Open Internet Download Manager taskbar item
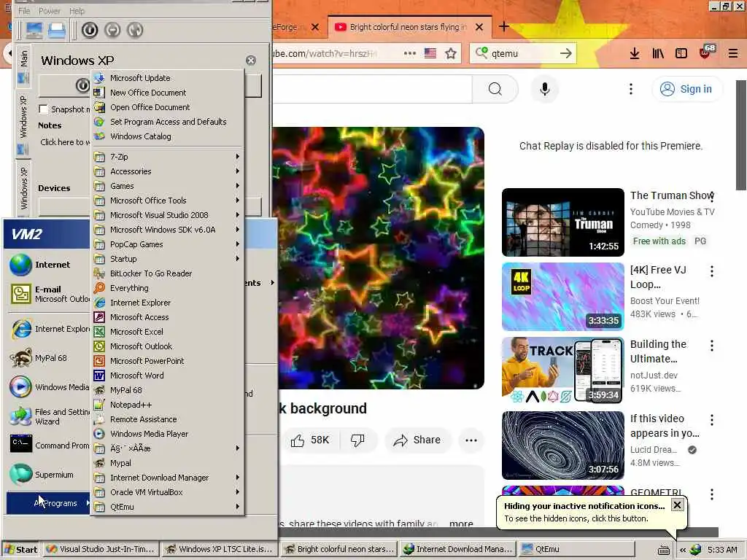 [458, 549]
